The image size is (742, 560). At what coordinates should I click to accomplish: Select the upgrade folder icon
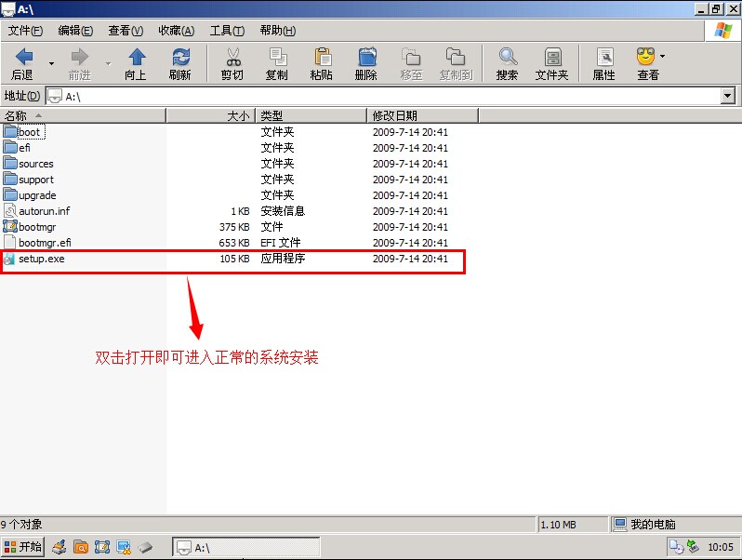(10, 195)
